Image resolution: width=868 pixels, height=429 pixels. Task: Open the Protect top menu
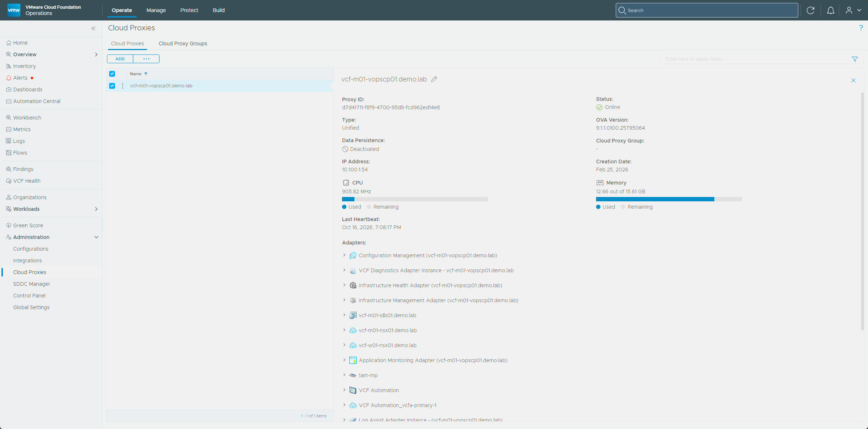tap(189, 10)
